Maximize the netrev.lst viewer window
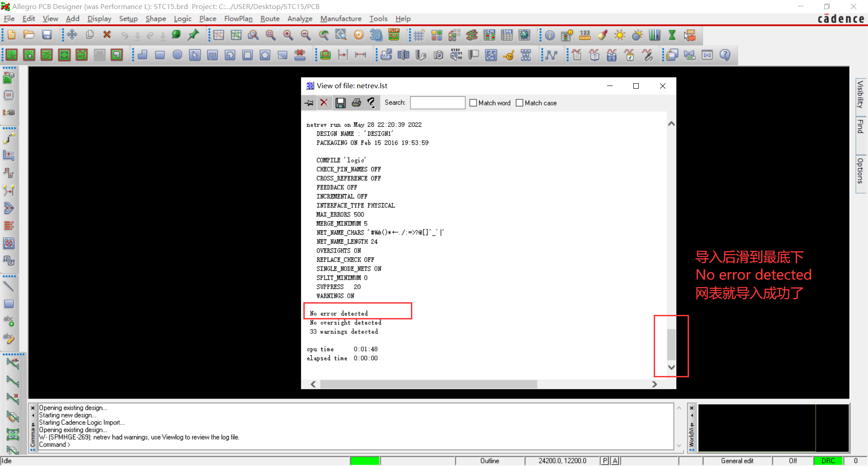Screen dimensions: 868x466 coord(636,86)
